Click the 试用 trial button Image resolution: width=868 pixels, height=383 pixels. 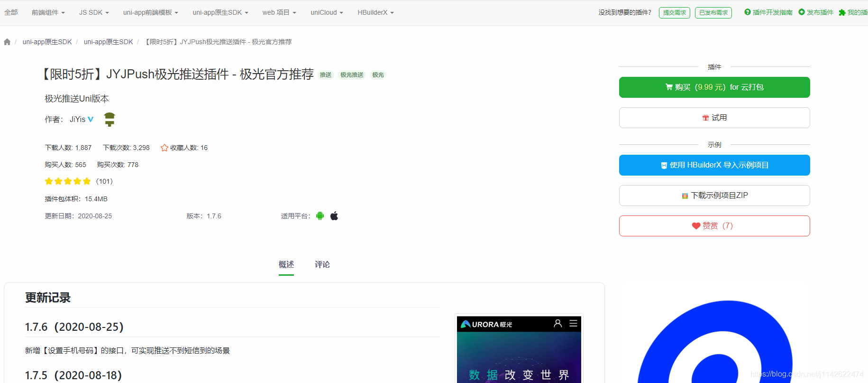714,118
